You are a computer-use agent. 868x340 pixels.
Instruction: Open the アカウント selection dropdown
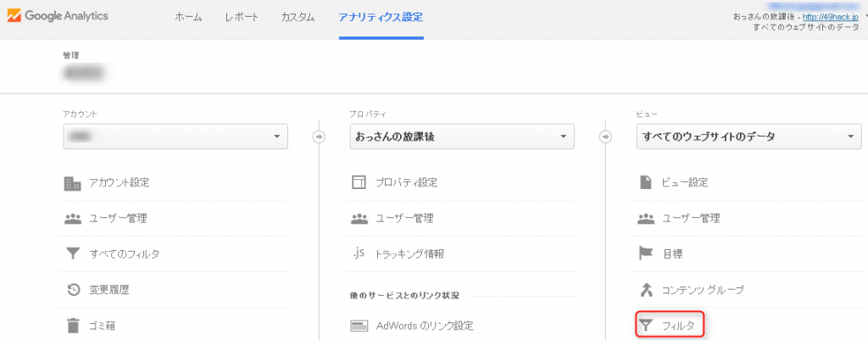pos(175,137)
